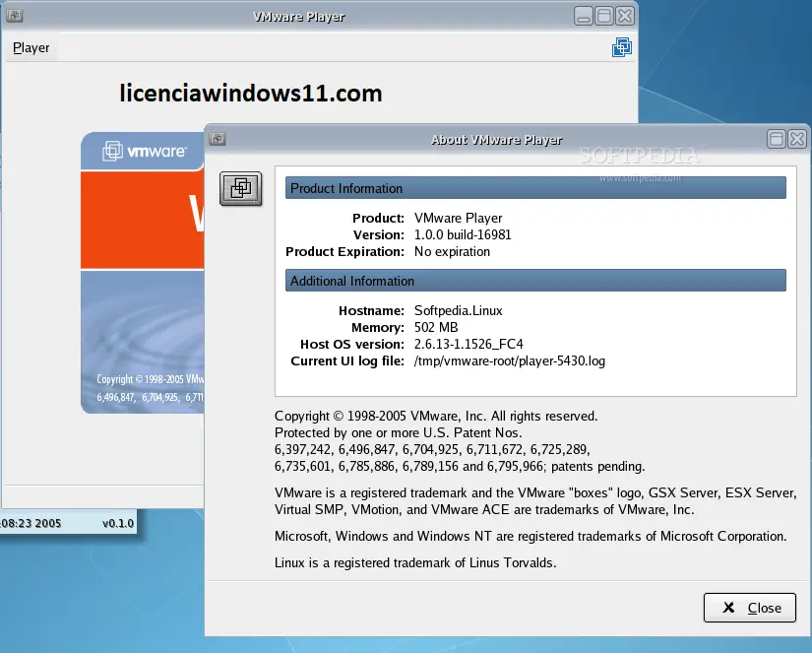
Task: Maximize the About VMware Player dialog
Action: click(x=777, y=139)
